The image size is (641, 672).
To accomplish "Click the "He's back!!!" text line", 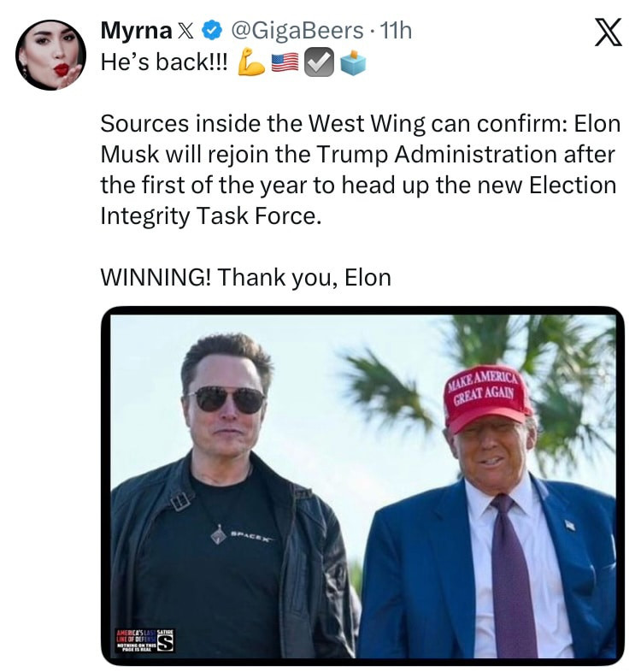I will pos(164,62).
